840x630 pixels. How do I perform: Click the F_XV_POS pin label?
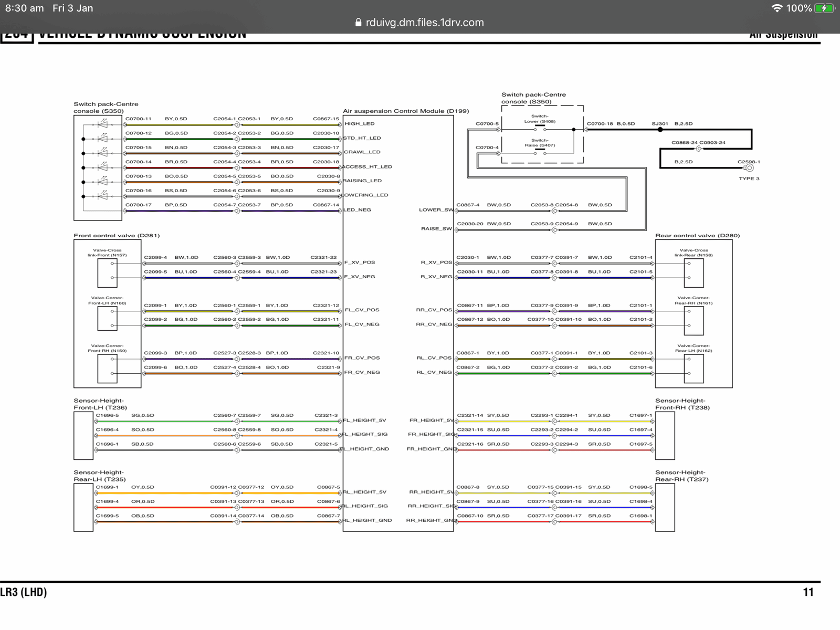[x=360, y=262]
